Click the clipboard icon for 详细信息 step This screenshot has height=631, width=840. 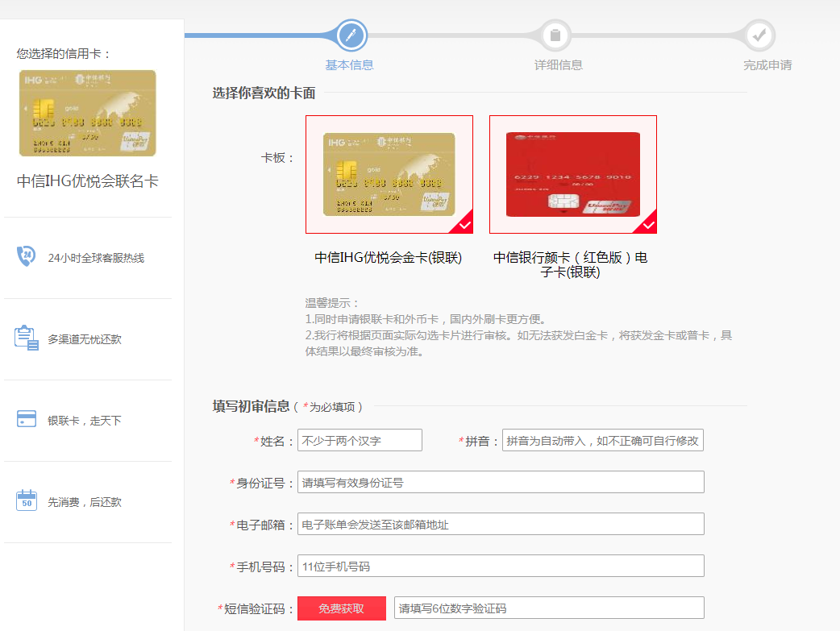click(x=555, y=35)
